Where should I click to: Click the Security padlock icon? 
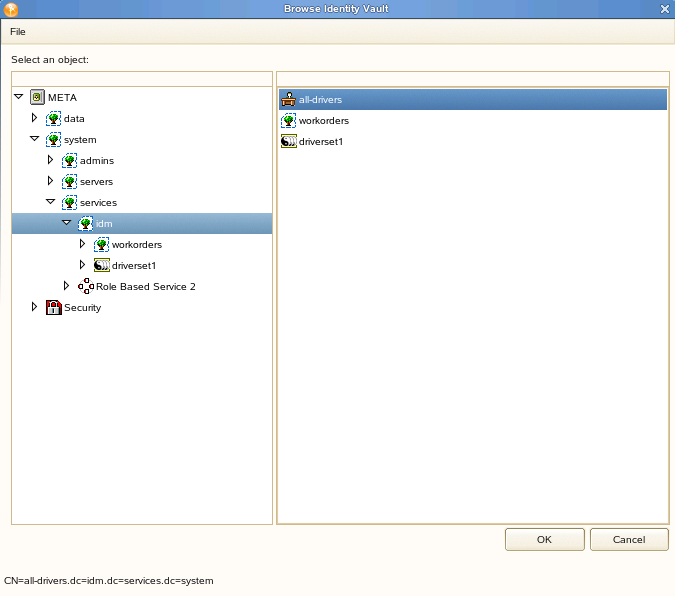[x=54, y=307]
